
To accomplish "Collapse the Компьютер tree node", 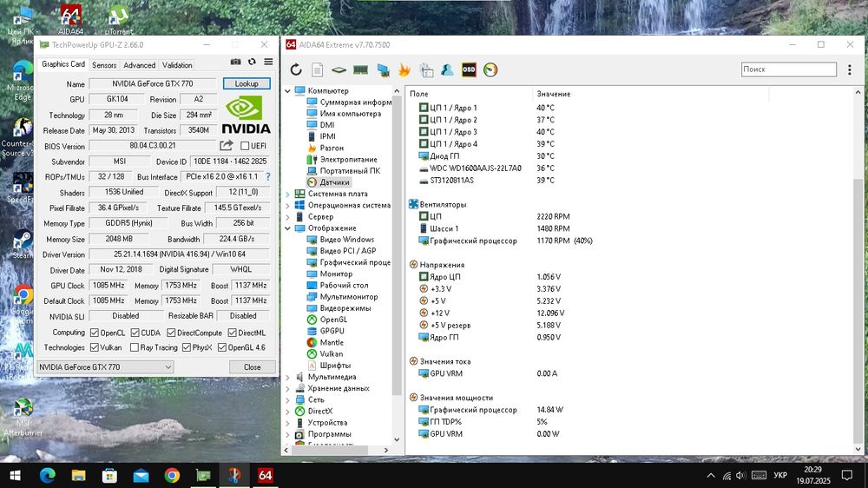I will tap(288, 91).
